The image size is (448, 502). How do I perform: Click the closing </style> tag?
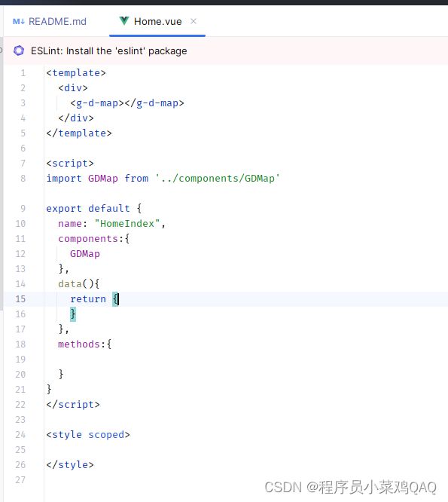pyautogui.click(x=70, y=464)
